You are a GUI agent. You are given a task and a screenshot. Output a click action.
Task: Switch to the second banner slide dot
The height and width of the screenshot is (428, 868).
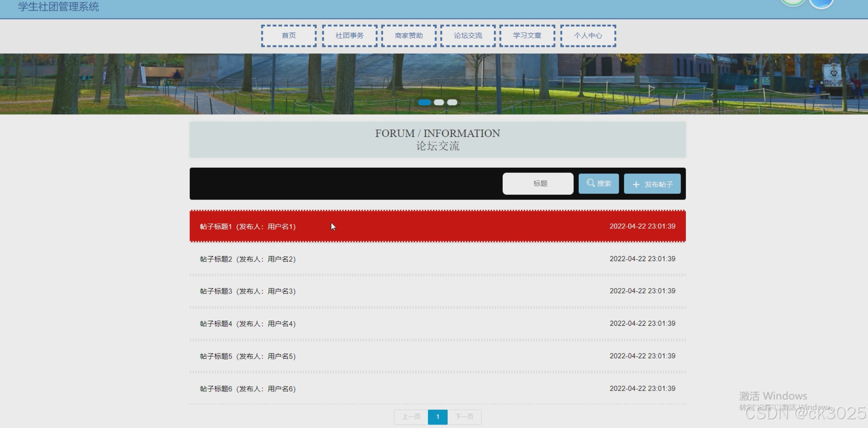pyautogui.click(x=439, y=102)
